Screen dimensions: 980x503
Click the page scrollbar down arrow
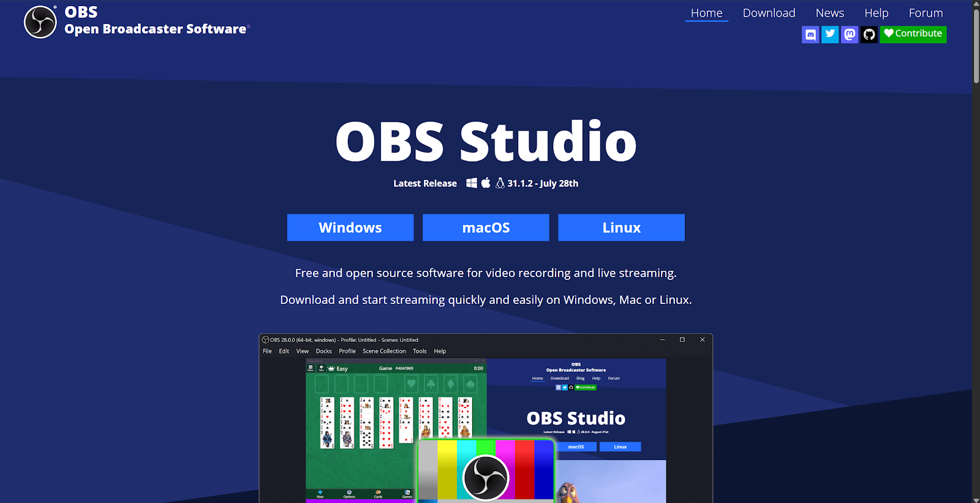click(976, 499)
